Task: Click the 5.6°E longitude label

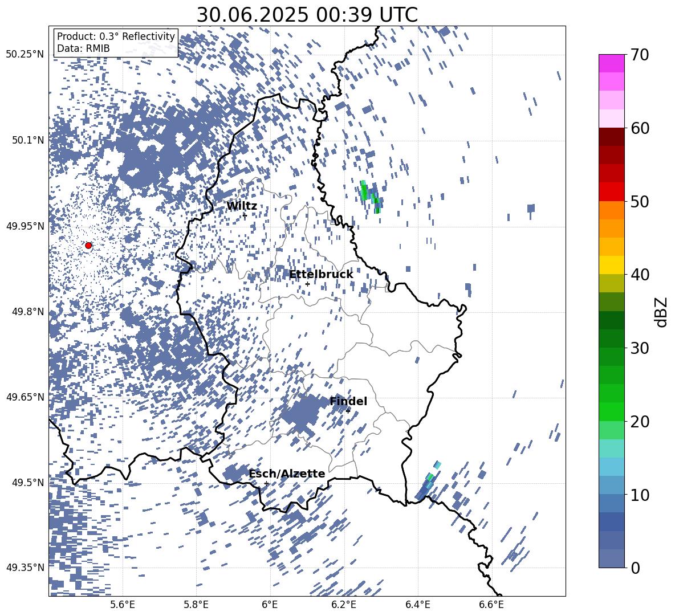Action: [x=123, y=605]
